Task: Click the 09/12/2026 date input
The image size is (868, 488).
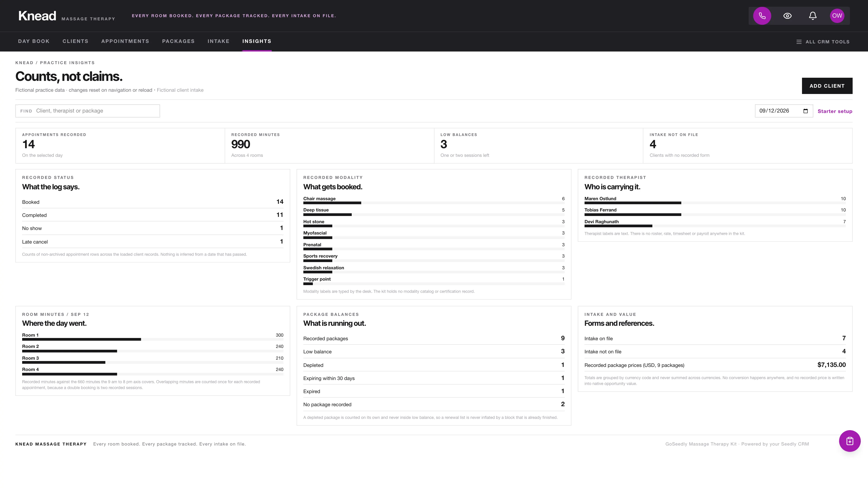Action: point(784,111)
